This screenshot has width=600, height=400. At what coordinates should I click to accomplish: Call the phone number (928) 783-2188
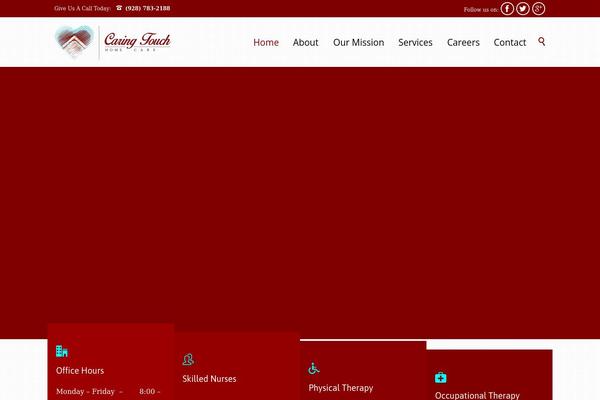(x=148, y=8)
